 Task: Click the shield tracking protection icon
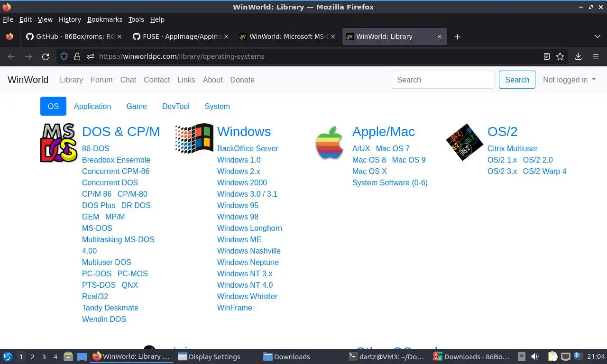coord(64,56)
